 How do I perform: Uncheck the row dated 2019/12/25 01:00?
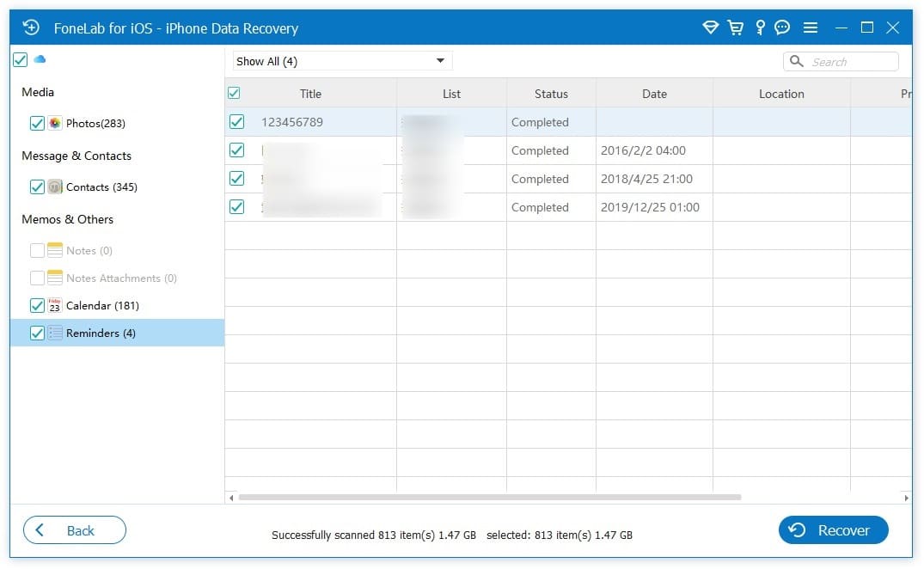coord(237,207)
